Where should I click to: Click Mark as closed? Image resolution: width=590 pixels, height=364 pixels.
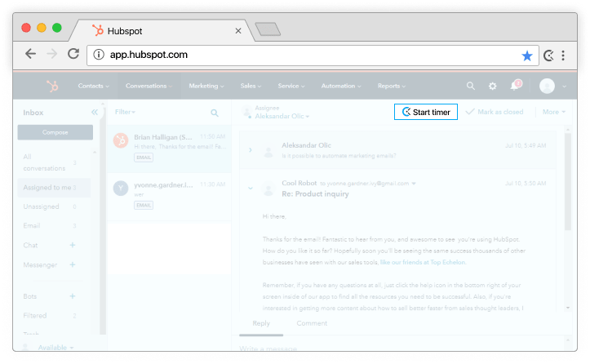click(x=495, y=112)
